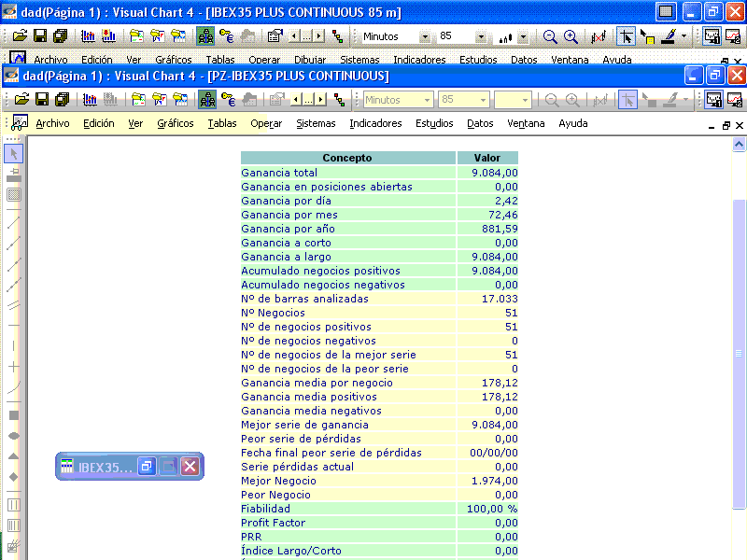
Task: Select the arrow pointer tool in the left sidebar
Action: [14, 154]
